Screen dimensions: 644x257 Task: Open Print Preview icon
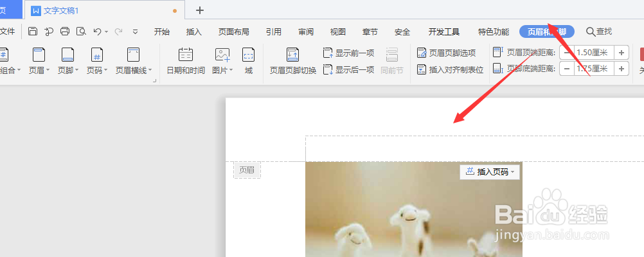(x=82, y=31)
